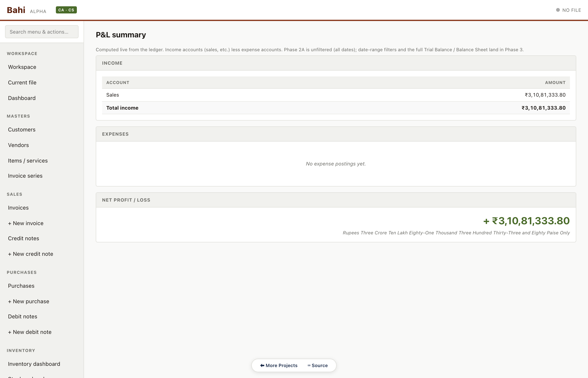Open Vendors in sidebar
588x378 pixels.
point(18,145)
